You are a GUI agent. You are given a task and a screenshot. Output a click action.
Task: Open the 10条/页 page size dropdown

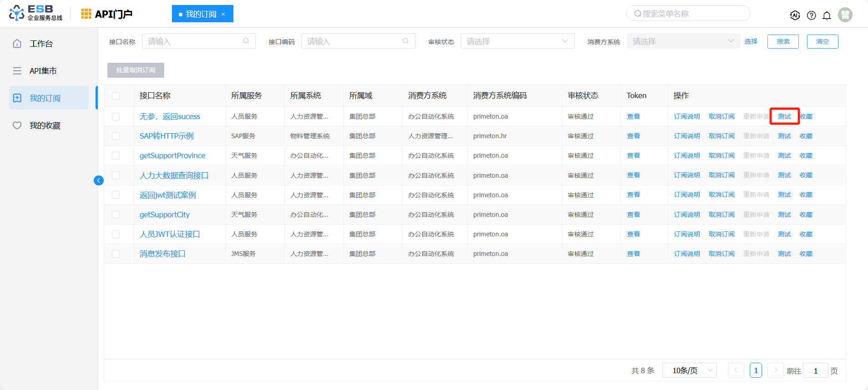click(x=689, y=370)
